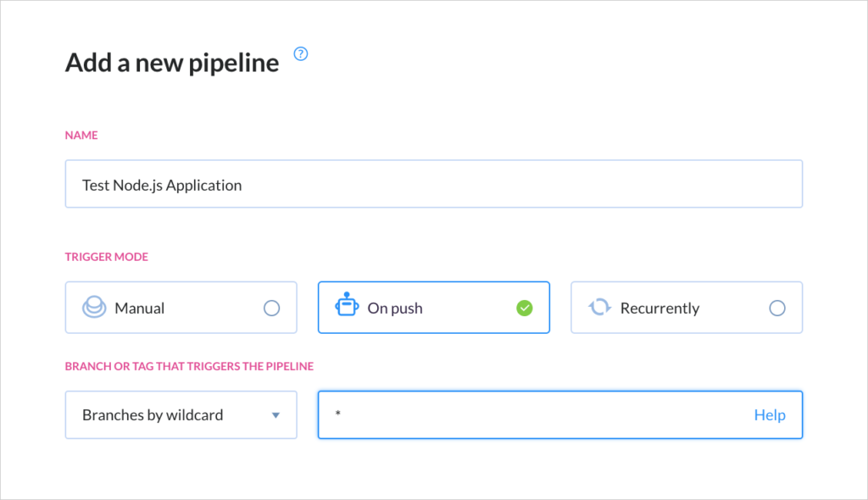Click the 'Recurrently' label text
This screenshot has width=868, height=500.
(659, 308)
